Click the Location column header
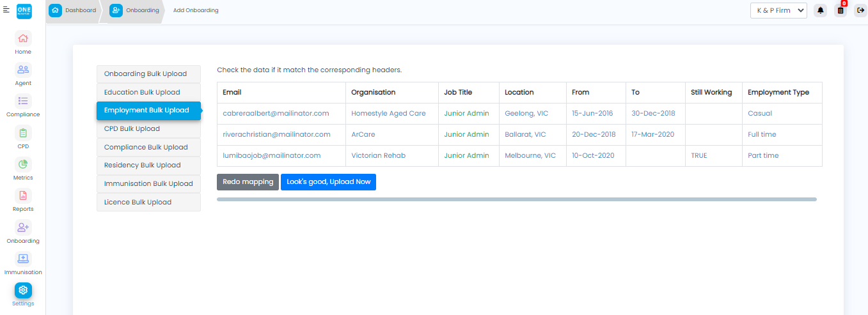 533,93
